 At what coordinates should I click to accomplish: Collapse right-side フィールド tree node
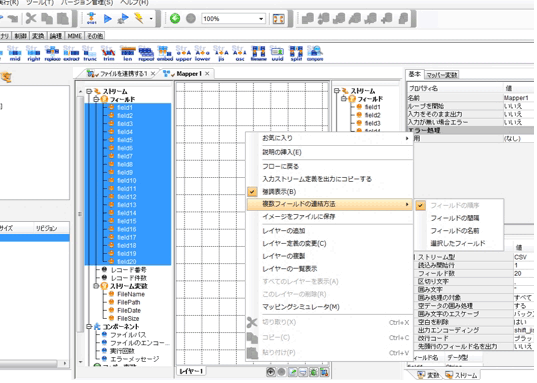(x=344, y=99)
